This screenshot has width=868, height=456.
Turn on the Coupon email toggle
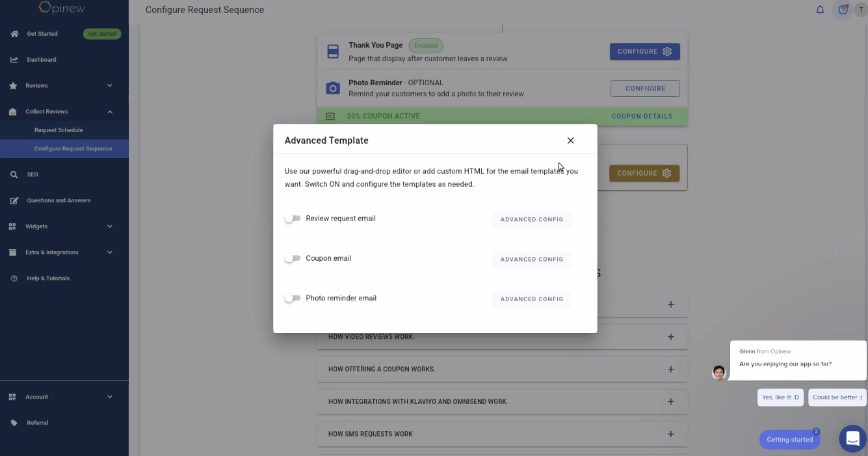(293, 258)
